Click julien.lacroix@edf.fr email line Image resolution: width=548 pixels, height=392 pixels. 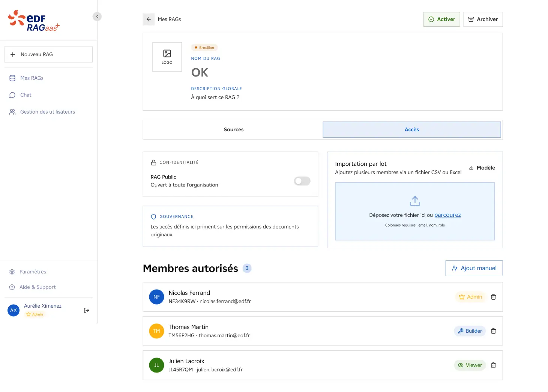pos(206,369)
